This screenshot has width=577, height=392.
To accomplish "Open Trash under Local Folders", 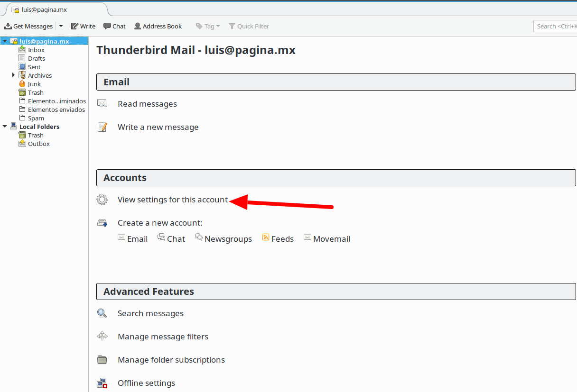I will tap(36, 135).
